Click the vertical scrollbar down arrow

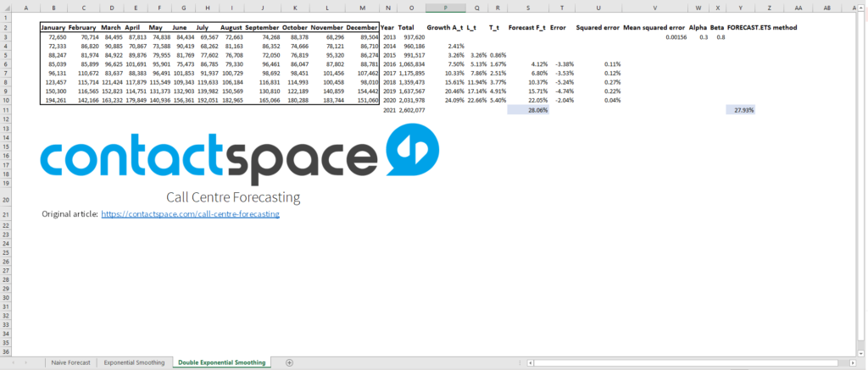[x=863, y=352]
